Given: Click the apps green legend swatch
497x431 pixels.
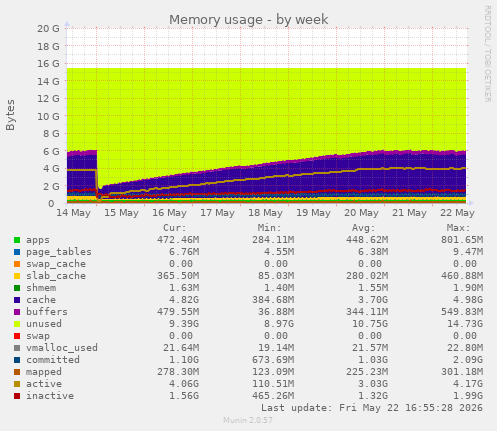Looking at the screenshot, I should click(17, 240).
